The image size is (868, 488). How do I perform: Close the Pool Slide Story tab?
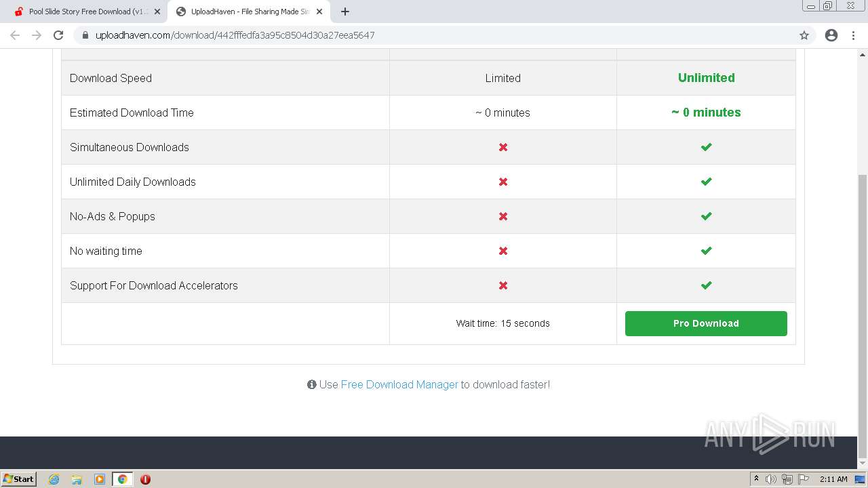(157, 12)
